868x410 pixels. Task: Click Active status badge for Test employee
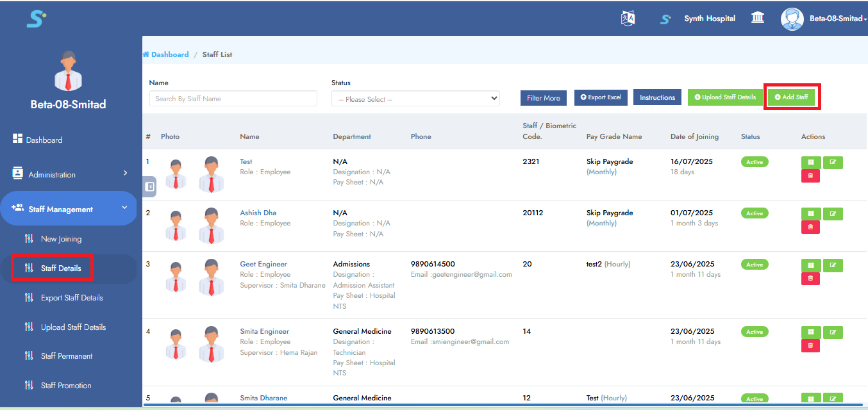pos(754,162)
